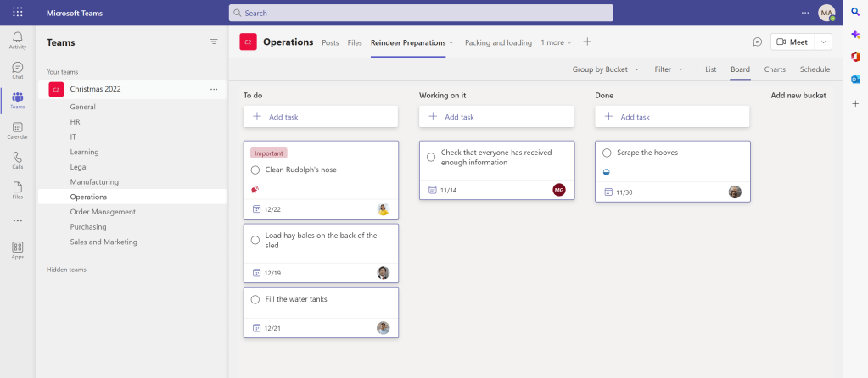Mark Fill the water tanks complete
868x378 pixels.
(255, 299)
